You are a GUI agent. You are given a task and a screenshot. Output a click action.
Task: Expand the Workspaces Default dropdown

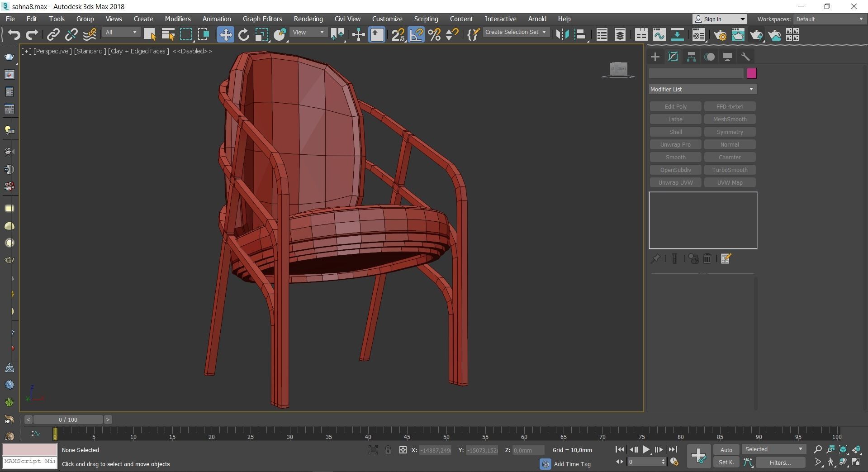coord(830,19)
